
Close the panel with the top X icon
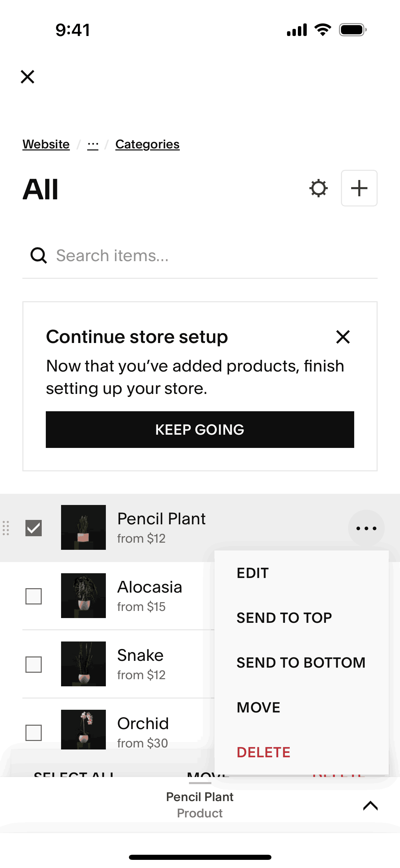(x=27, y=77)
